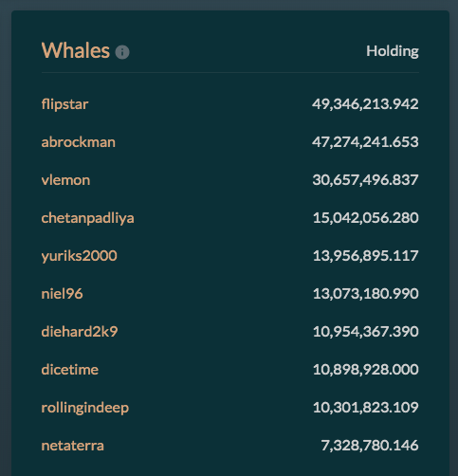458x476 pixels.
Task: Click the info icon beside Whales
Action: (x=122, y=52)
